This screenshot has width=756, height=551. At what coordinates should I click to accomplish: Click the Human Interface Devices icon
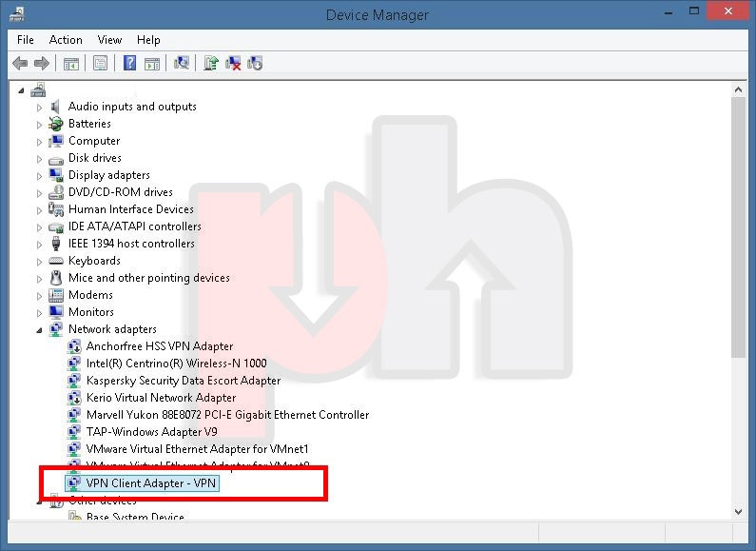click(56, 209)
